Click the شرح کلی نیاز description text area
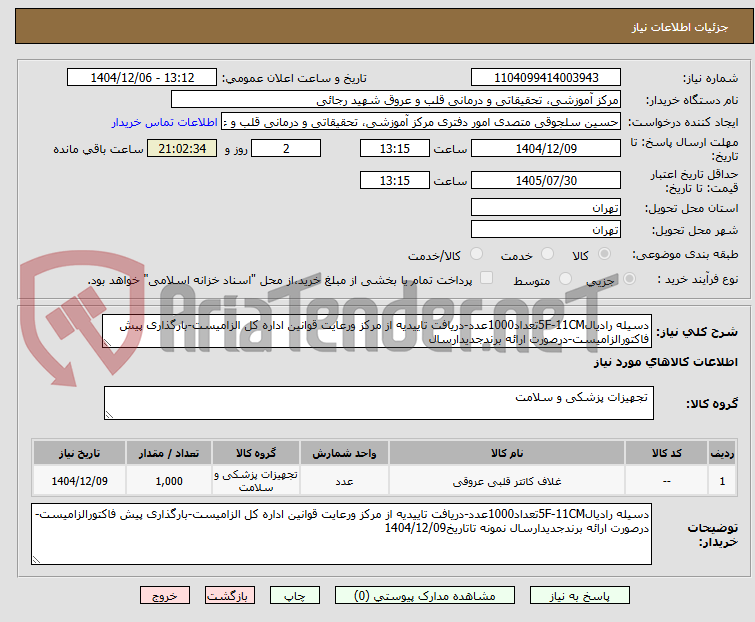755x622 pixels. 377,331
